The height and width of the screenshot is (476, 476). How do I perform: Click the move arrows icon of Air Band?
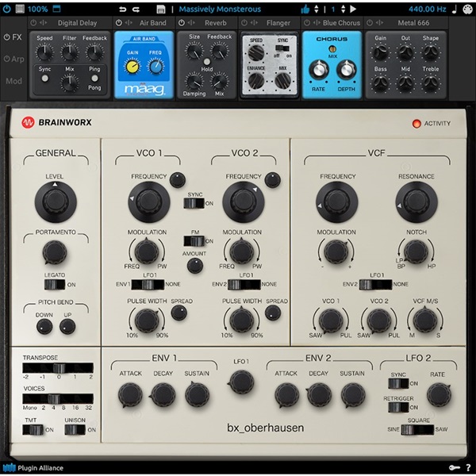tap(129, 23)
